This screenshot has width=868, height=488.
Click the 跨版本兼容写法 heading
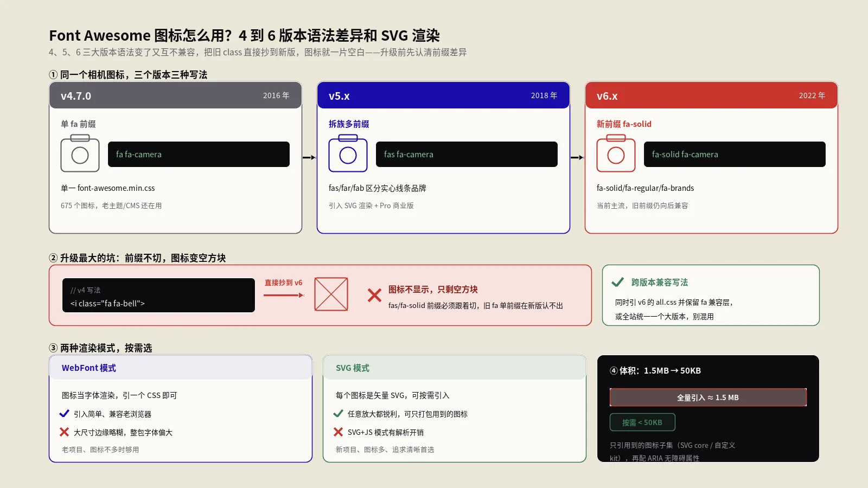pos(660,282)
